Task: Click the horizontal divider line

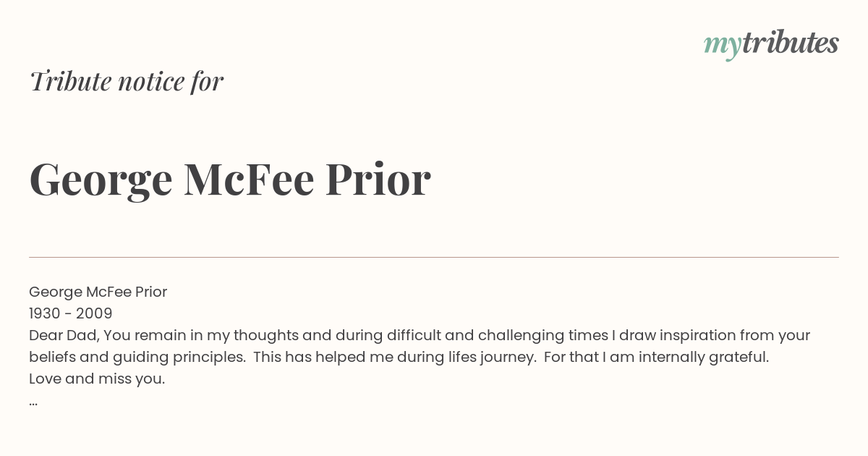Action: click(434, 257)
